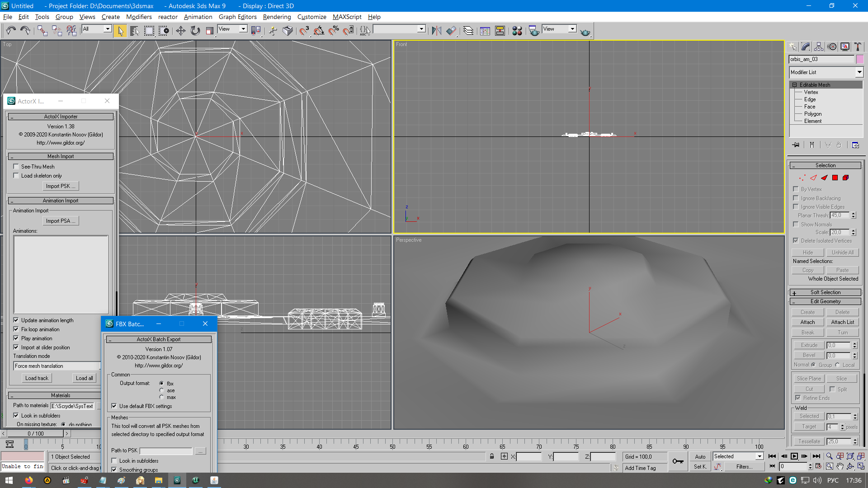Viewport: 868px width, 488px height.
Task: Expand the Soft Selection rollout
Action: tap(825, 292)
